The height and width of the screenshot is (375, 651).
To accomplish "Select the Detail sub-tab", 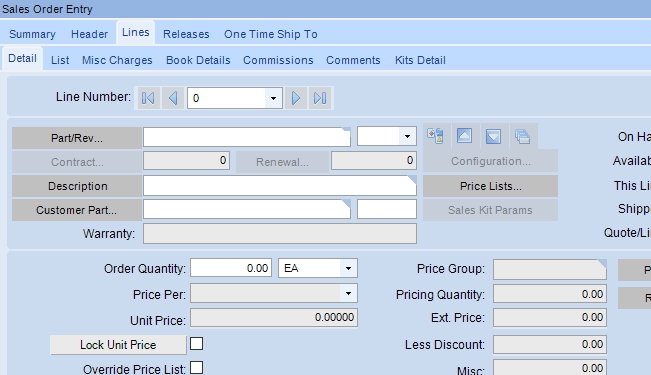I will 22,59.
